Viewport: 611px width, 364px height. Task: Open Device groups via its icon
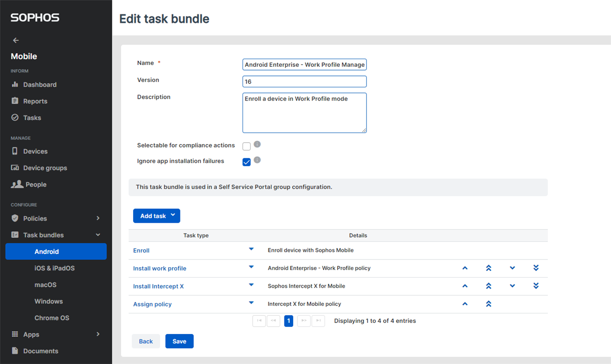coord(15,168)
